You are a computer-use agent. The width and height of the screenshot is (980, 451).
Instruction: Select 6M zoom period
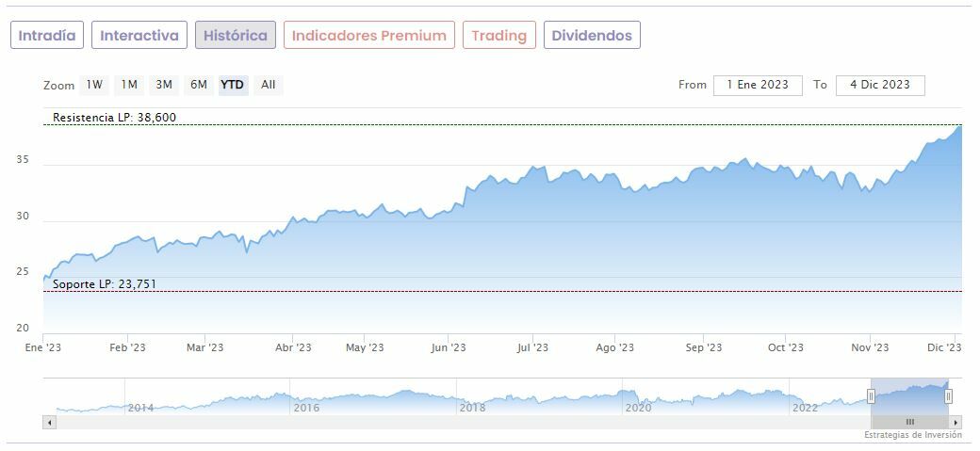pyautogui.click(x=199, y=85)
